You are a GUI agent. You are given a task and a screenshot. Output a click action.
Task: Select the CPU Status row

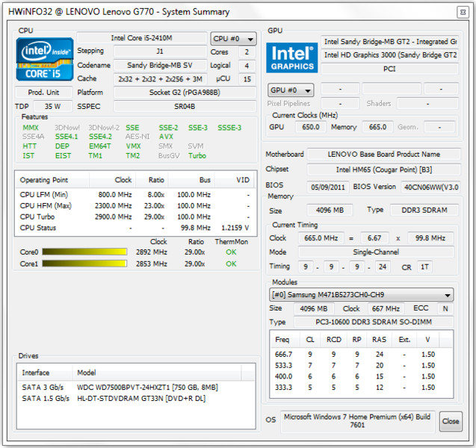[x=135, y=228]
